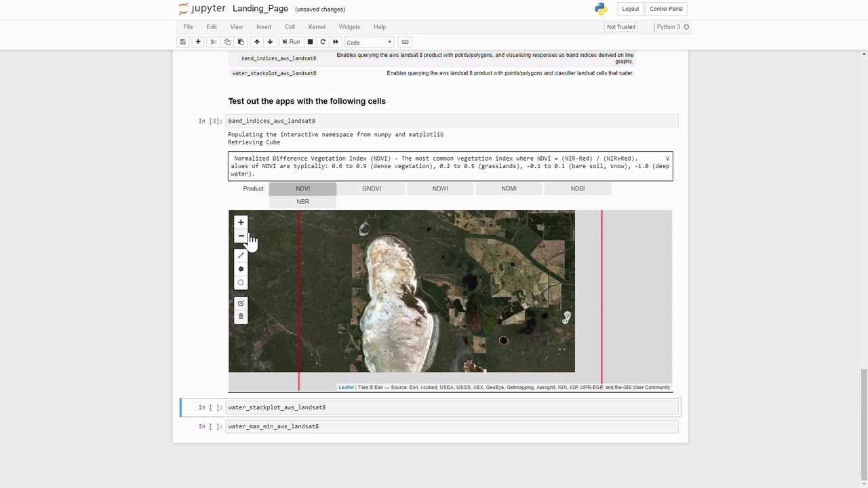The image size is (868, 488).
Task: Zoom in on the map with the plus control
Action: click(x=241, y=222)
